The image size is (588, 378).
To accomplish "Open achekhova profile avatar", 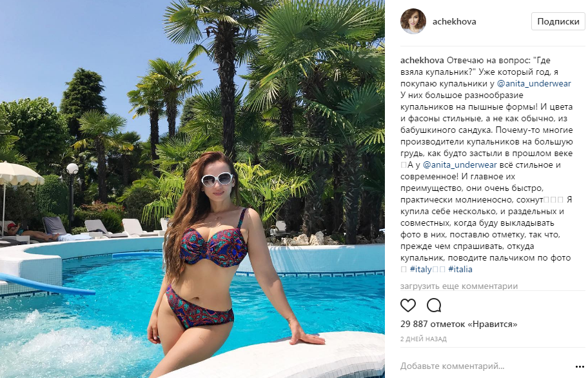I will (413, 21).
